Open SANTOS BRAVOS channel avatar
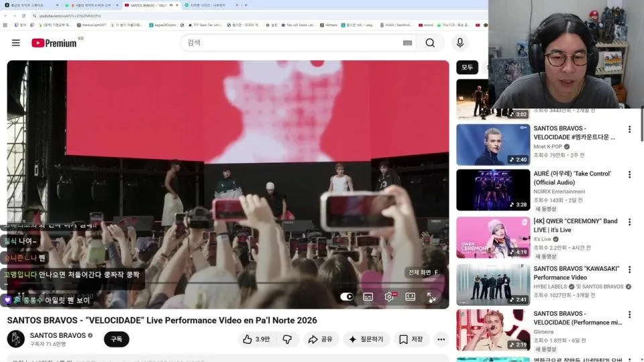 15,339
